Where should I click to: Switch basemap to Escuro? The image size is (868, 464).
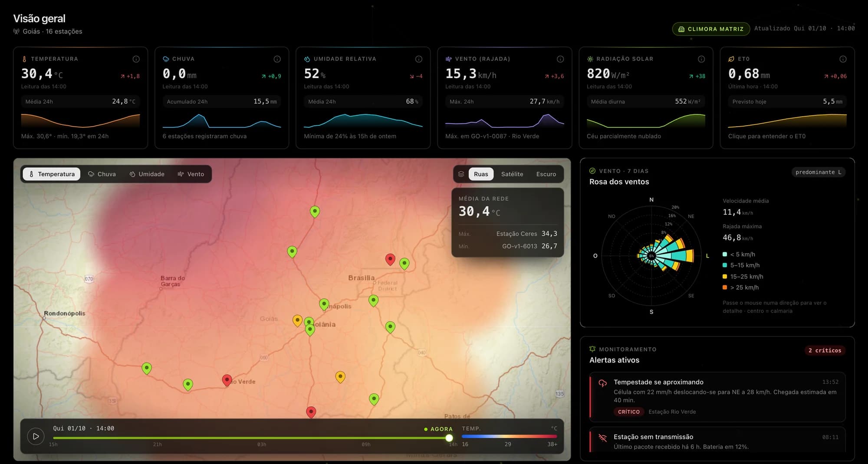[546, 174]
